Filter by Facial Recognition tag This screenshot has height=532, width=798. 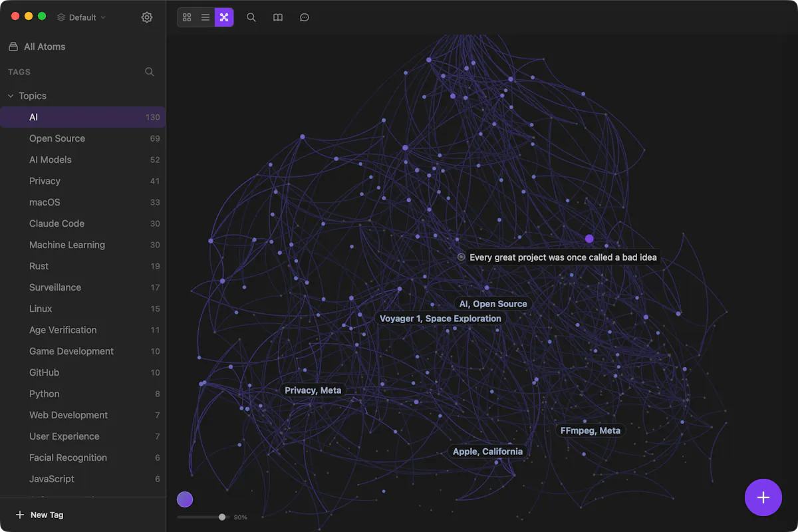[82, 458]
